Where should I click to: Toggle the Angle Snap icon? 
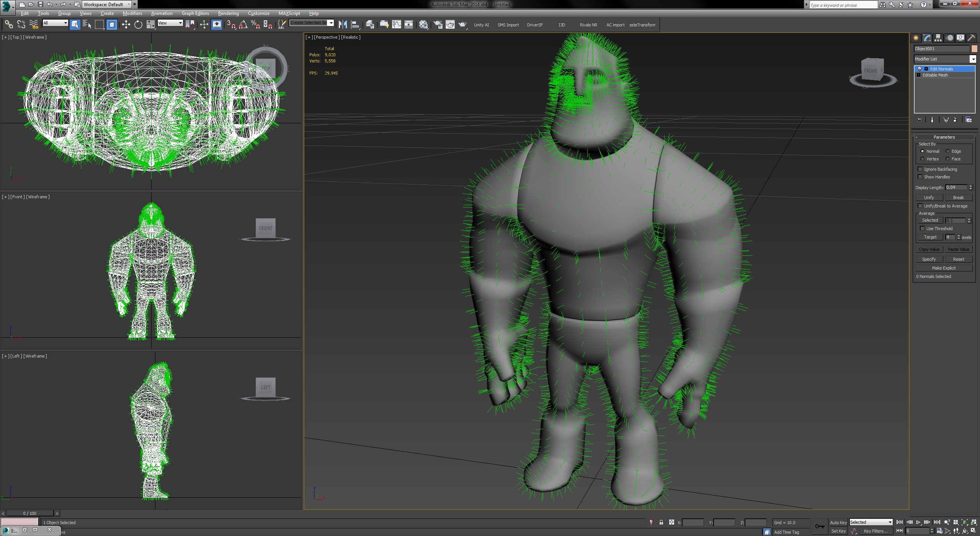pyautogui.click(x=243, y=25)
